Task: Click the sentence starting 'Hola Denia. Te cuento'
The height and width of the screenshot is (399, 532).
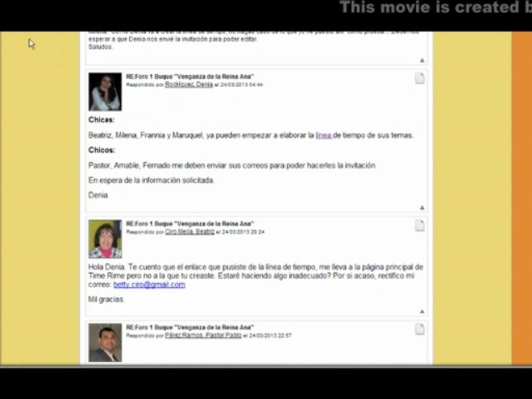Action: (x=256, y=276)
